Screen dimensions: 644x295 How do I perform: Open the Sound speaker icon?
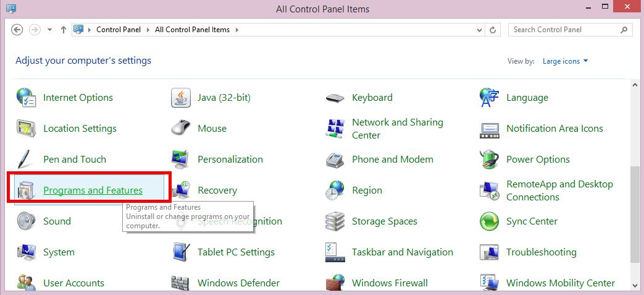coord(26,221)
